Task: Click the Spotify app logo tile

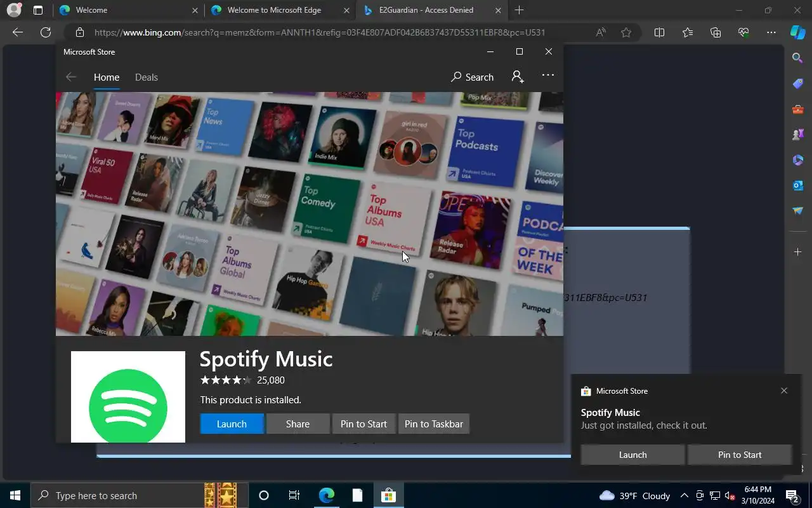Action: [128, 397]
